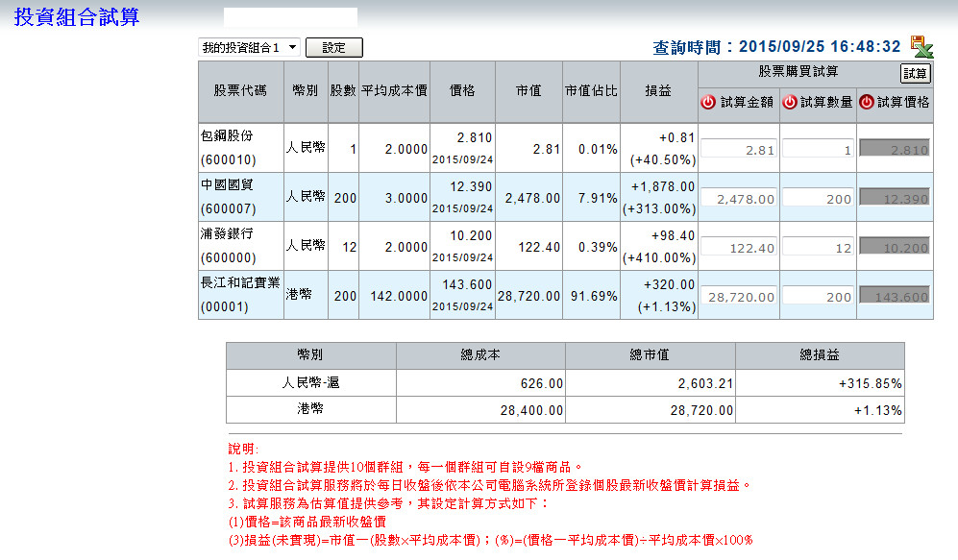Click 試算數量 field for 長江和記實業
The height and width of the screenshot is (560, 958).
pos(818,297)
